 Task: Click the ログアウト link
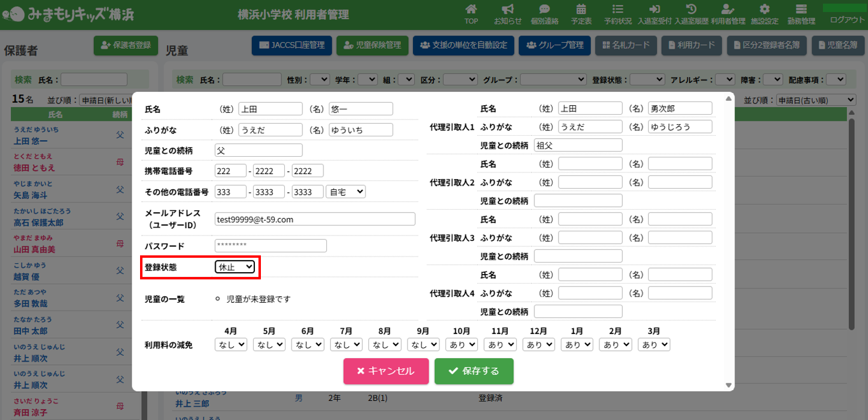[x=847, y=20]
